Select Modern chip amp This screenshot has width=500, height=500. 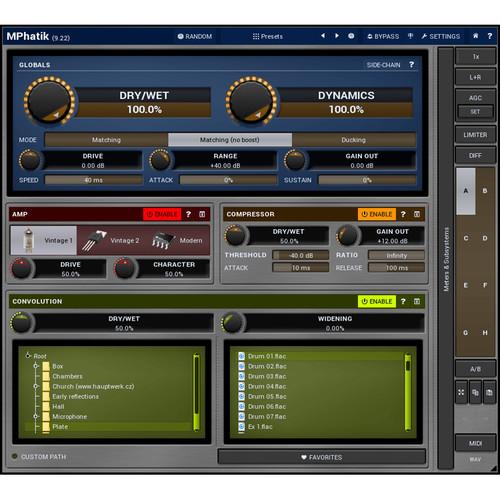tap(177, 240)
